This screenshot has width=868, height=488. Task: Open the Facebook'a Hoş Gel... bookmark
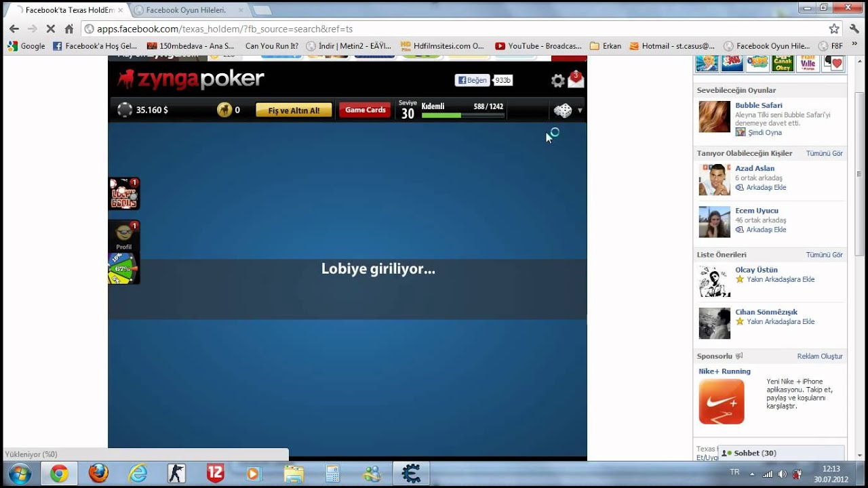pos(95,46)
